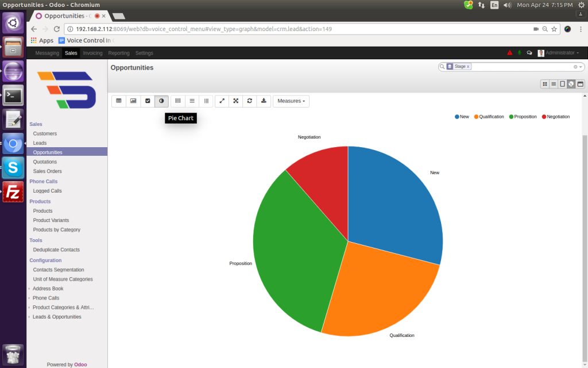
Task: Switch to Table mode in graph toolbar
Action: [119, 101]
